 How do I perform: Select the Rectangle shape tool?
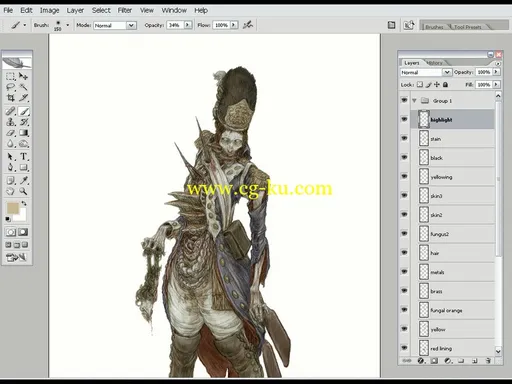(x=23, y=167)
